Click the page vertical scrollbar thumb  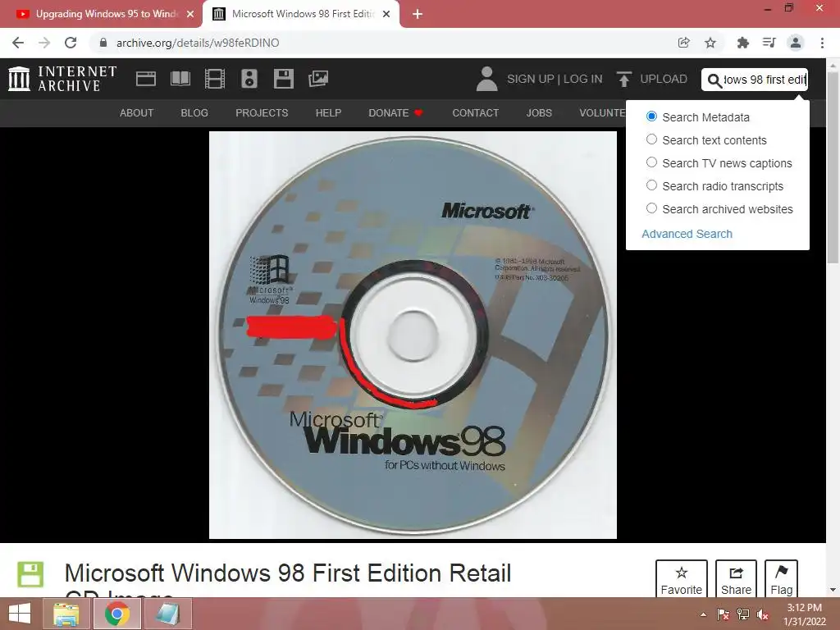click(833, 166)
